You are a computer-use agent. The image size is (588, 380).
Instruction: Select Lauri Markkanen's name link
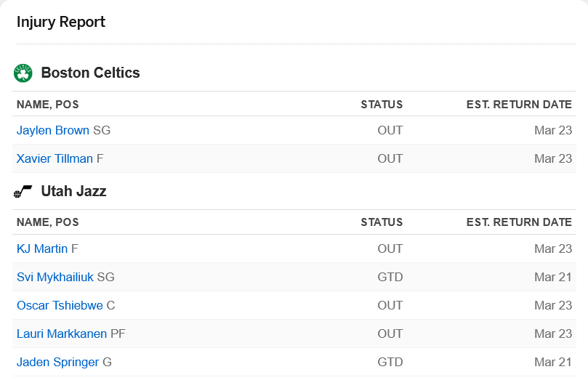click(62, 333)
